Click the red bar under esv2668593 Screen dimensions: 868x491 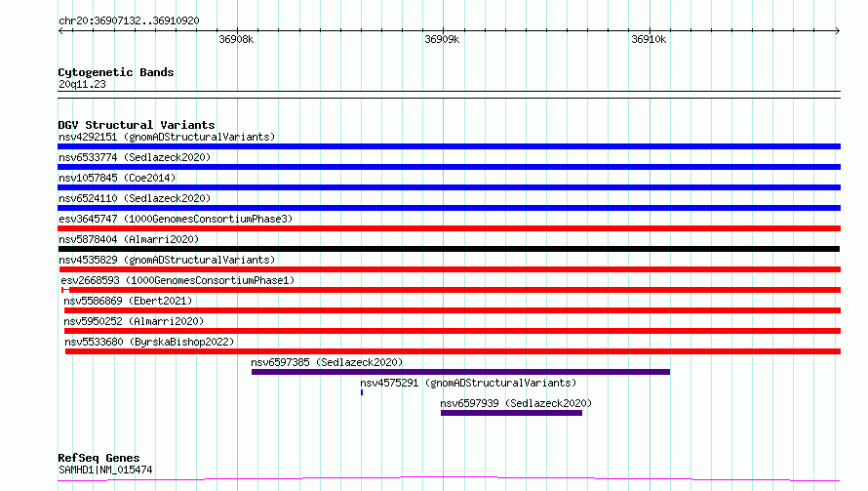pos(452,290)
